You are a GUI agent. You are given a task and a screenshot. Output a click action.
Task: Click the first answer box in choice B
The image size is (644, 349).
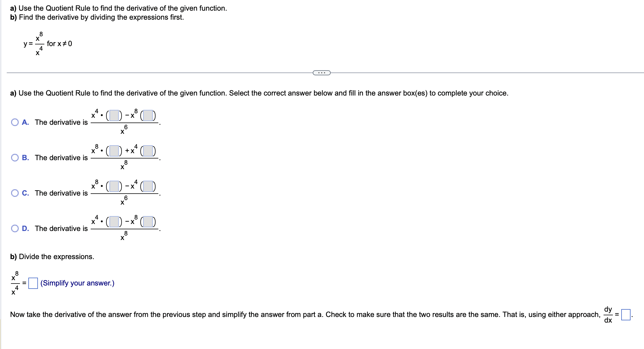click(115, 151)
